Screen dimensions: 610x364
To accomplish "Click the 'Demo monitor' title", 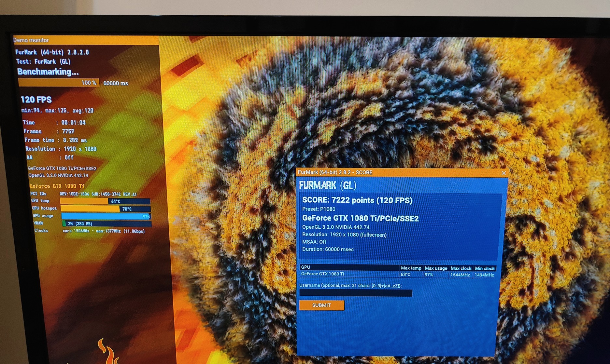I will tap(31, 40).
